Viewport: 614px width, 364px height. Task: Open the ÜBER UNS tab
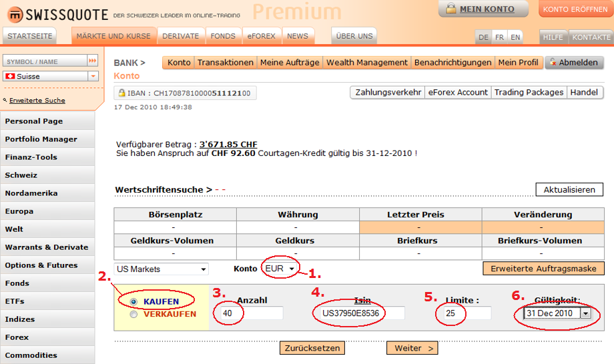[x=354, y=36]
